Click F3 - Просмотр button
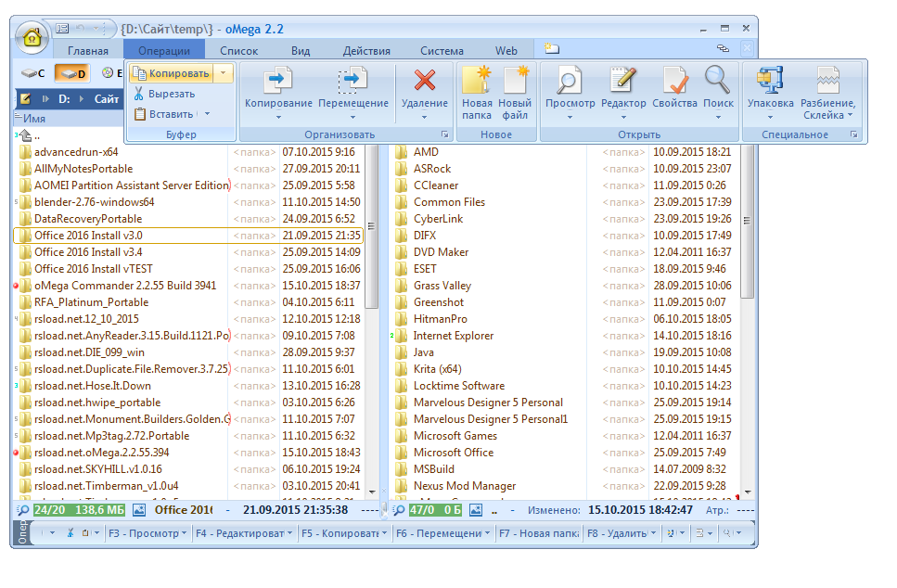Viewport: 897px width, 588px height. (147, 533)
